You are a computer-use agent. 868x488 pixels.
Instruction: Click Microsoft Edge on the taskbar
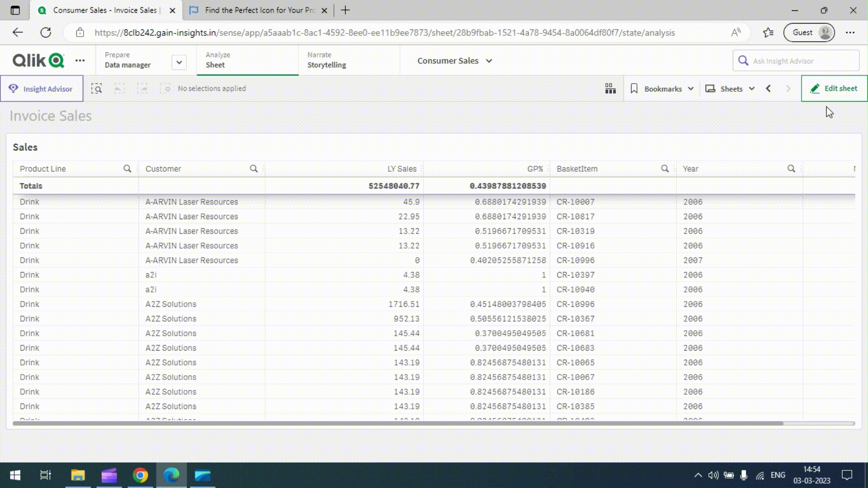[x=171, y=475]
